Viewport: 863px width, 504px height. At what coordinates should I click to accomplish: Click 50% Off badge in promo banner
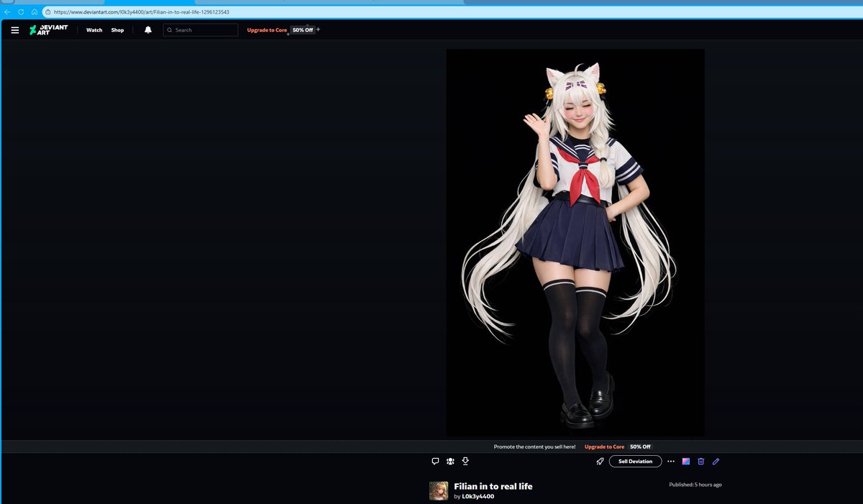[x=640, y=446]
